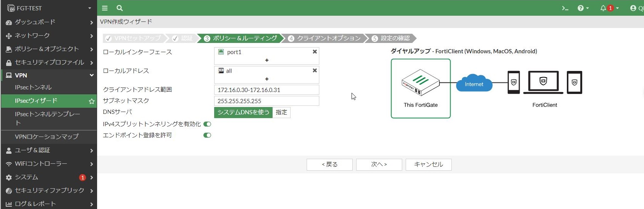Click the network icon in sidebar
The image size is (644, 209).
tap(9, 36)
